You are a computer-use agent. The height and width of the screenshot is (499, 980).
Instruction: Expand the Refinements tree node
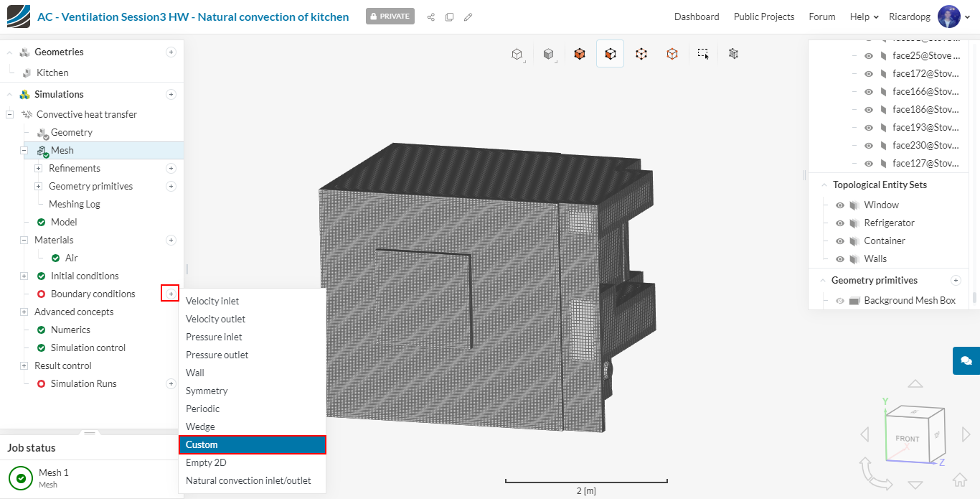39,168
